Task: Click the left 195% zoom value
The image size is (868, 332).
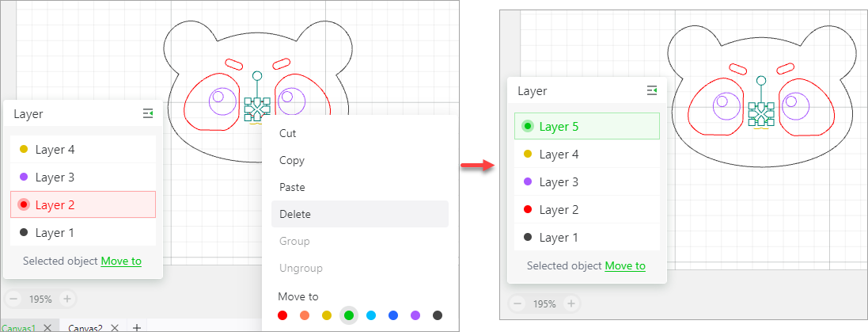Action: (40, 300)
